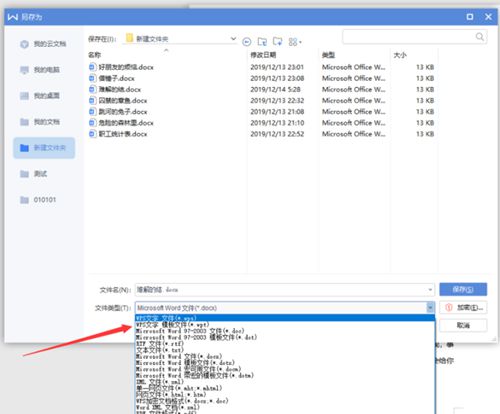
Task: Choose WPS template file (*.wpt) type
Action: pyautogui.click(x=172, y=324)
